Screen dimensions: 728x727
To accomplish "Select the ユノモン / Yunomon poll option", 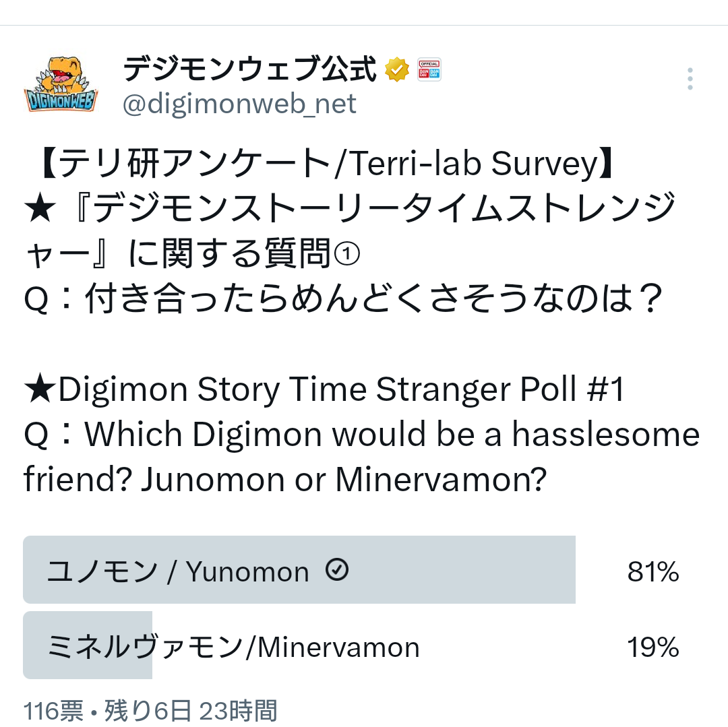I will tap(178, 571).
